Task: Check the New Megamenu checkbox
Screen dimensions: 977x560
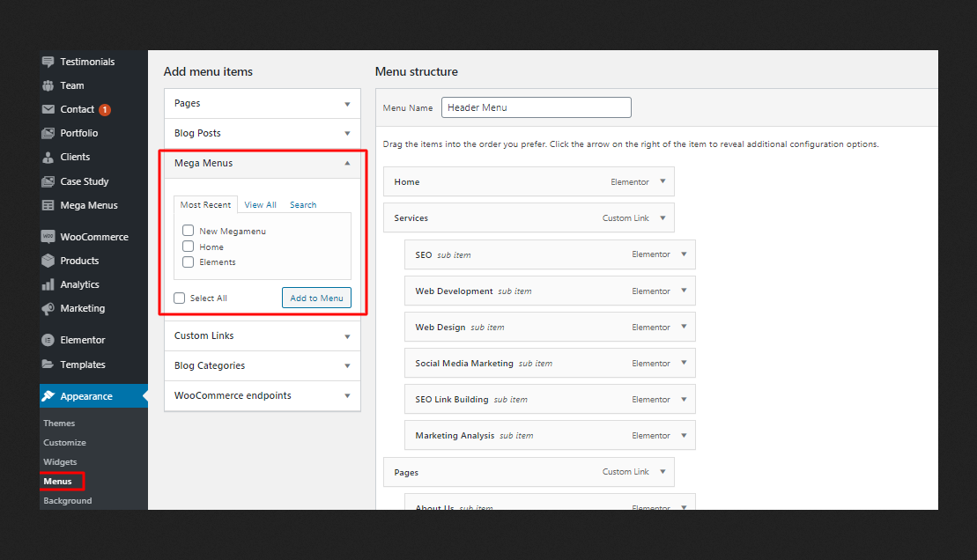Action: [188, 231]
